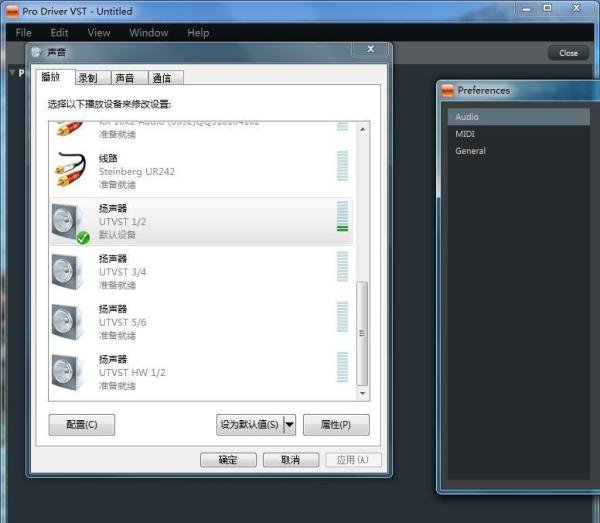Screen dimensions: 600x523
Task: Click the Preferences window title icon
Action: coord(448,91)
